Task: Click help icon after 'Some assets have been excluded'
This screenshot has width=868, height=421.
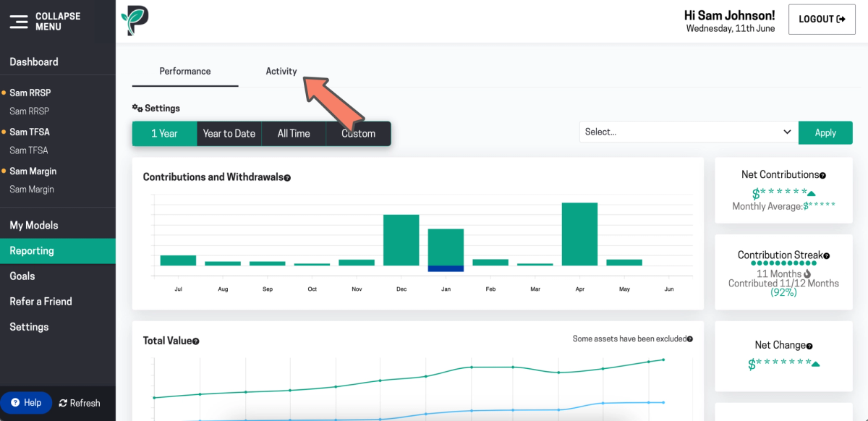Action: click(x=689, y=339)
